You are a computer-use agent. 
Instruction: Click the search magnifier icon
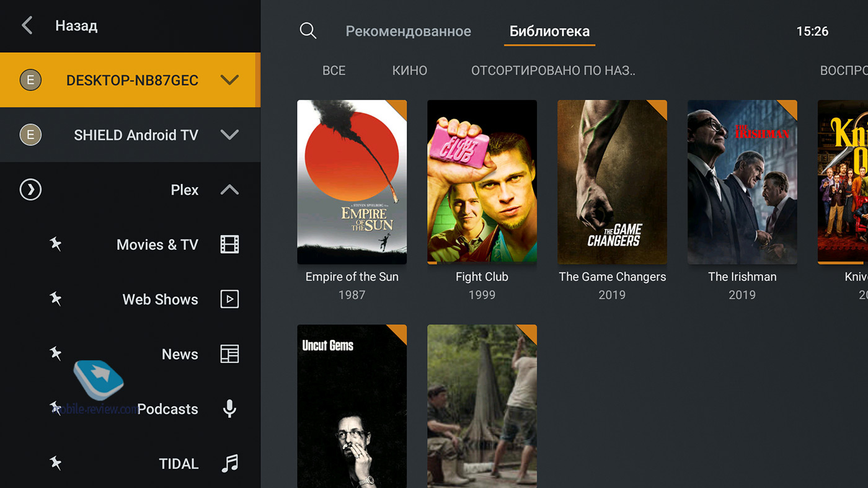(x=308, y=31)
